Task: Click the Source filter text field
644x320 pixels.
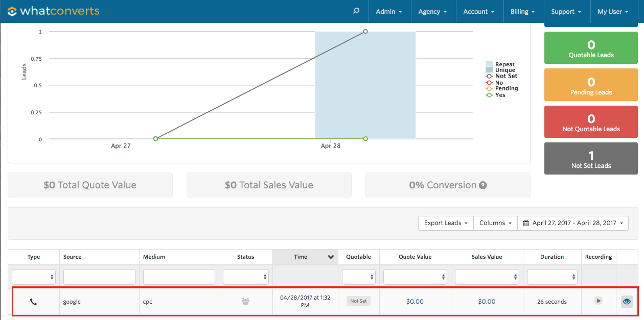Action: [99, 277]
